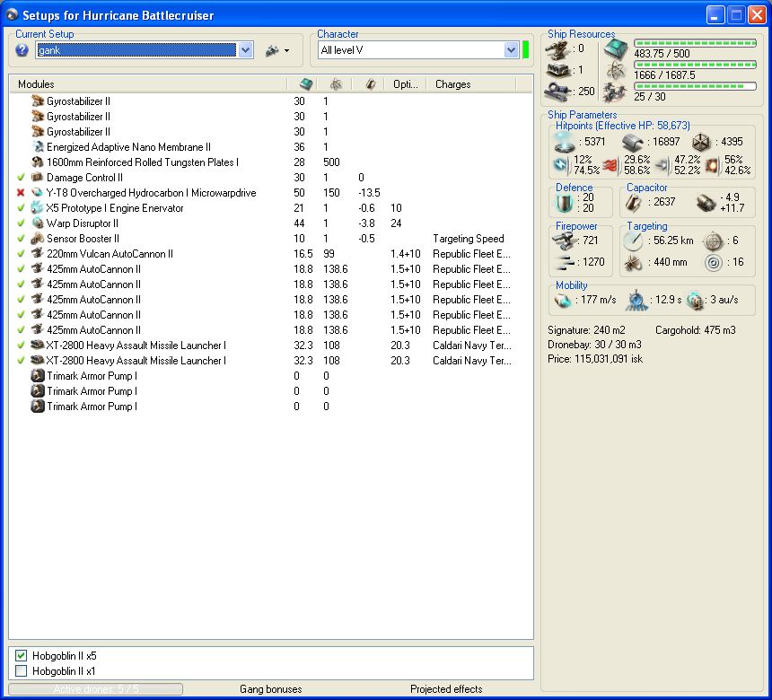The height and width of the screenshot is (700, 772).
Task: Open the Projected effects panel
Action: click(x=446, y=688)
